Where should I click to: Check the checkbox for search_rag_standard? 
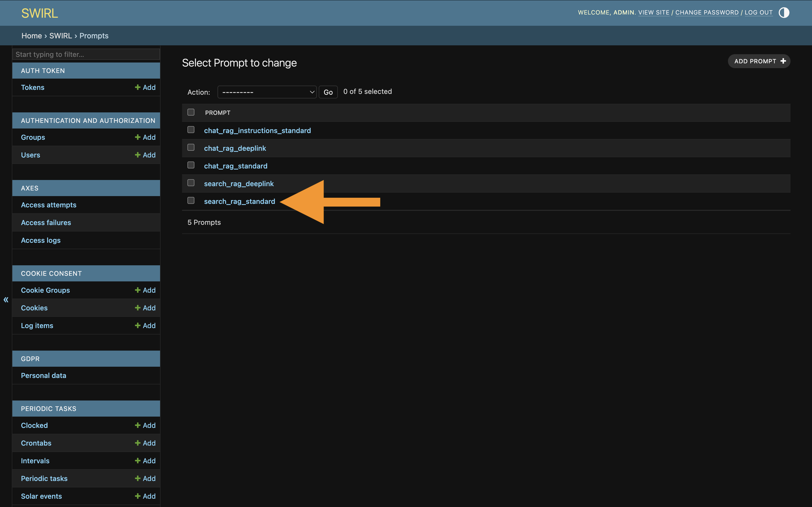pos(191,200)
